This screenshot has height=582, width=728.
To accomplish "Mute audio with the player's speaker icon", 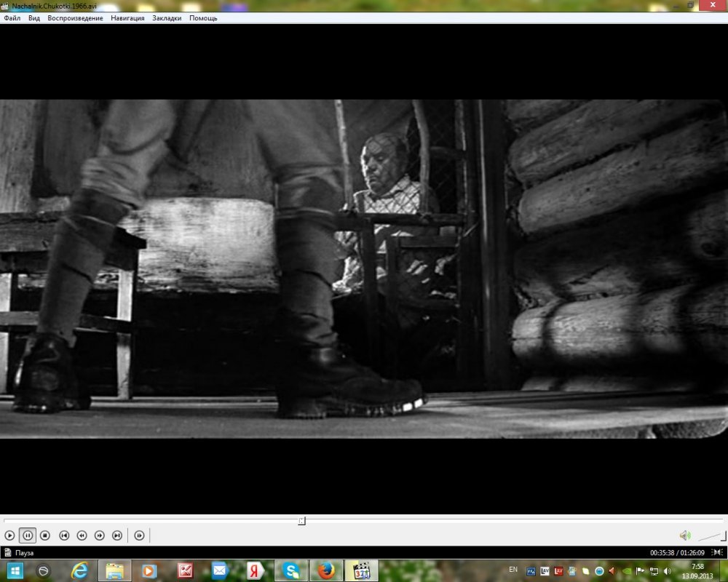I will (685, 535).
